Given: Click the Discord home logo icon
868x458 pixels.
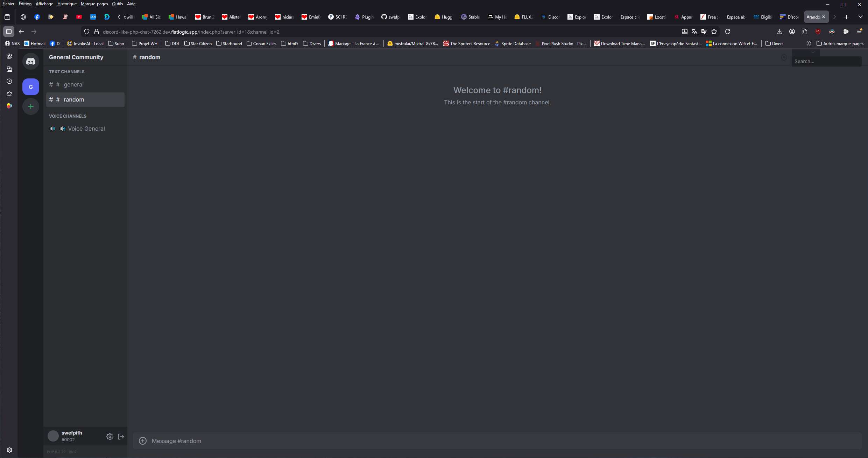Looking at the screenshot, I should coord(31,62).
